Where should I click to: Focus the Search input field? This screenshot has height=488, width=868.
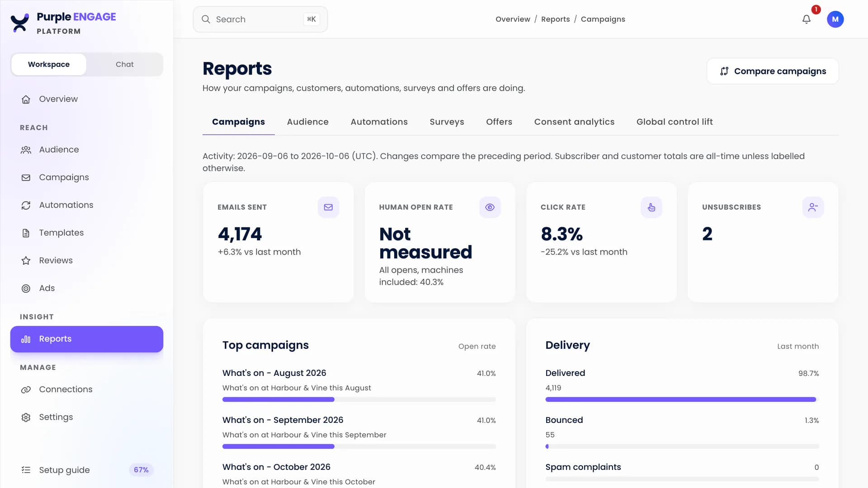point(260,19)
